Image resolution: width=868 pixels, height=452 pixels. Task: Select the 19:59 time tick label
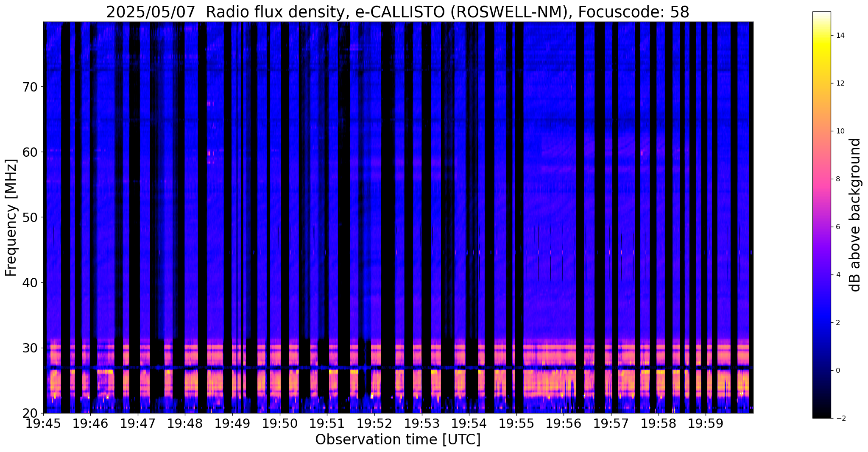coord(705,423)
